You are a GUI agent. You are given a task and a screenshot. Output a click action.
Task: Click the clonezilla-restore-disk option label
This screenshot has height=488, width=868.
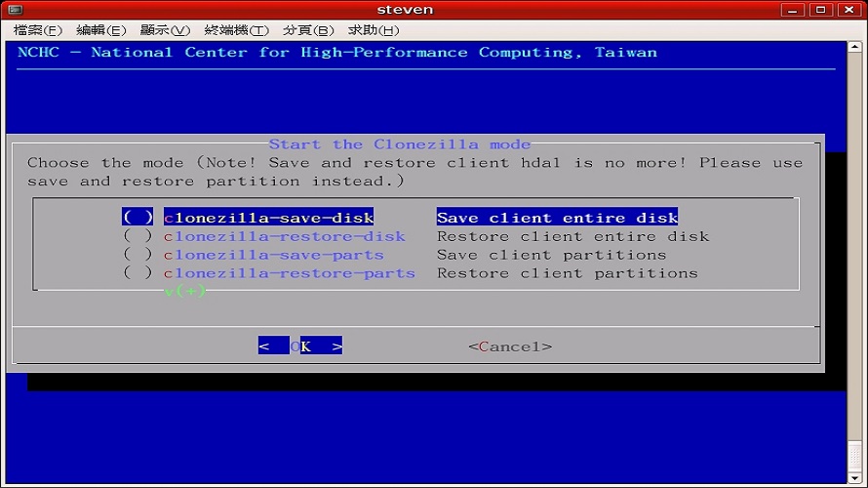(x=285, y=236)
